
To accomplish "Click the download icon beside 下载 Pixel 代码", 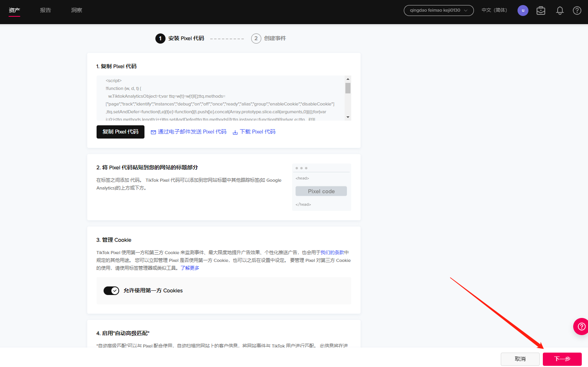I will coord(235,132).
